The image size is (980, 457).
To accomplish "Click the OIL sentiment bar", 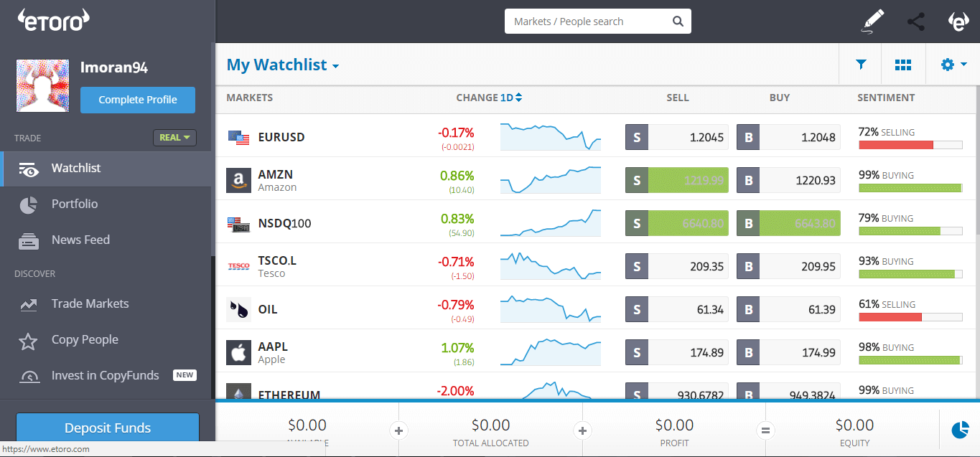I will 910,317.
